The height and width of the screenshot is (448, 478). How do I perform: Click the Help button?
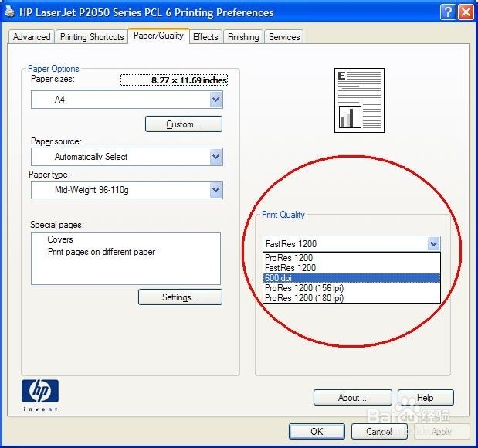tap(425, 398)
